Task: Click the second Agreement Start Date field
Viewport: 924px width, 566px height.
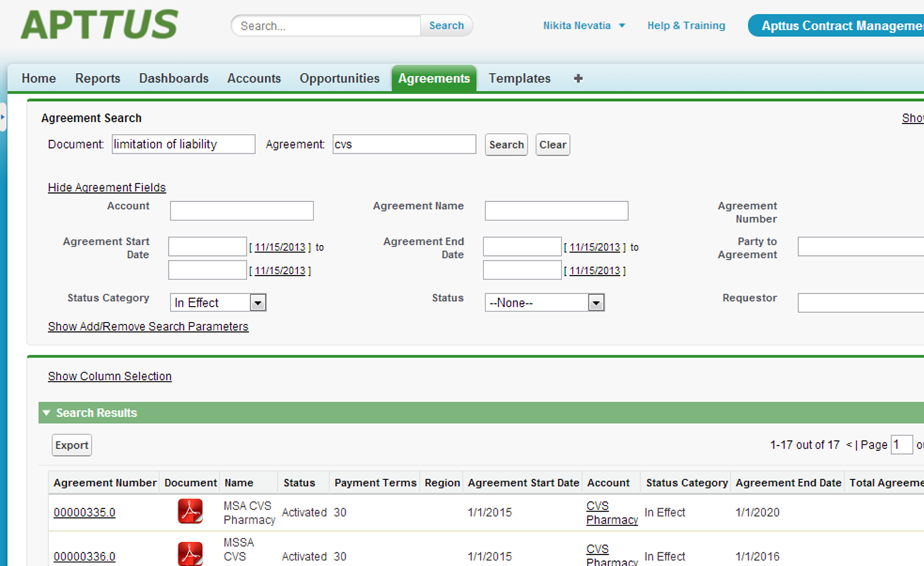Action: [207, 270]
